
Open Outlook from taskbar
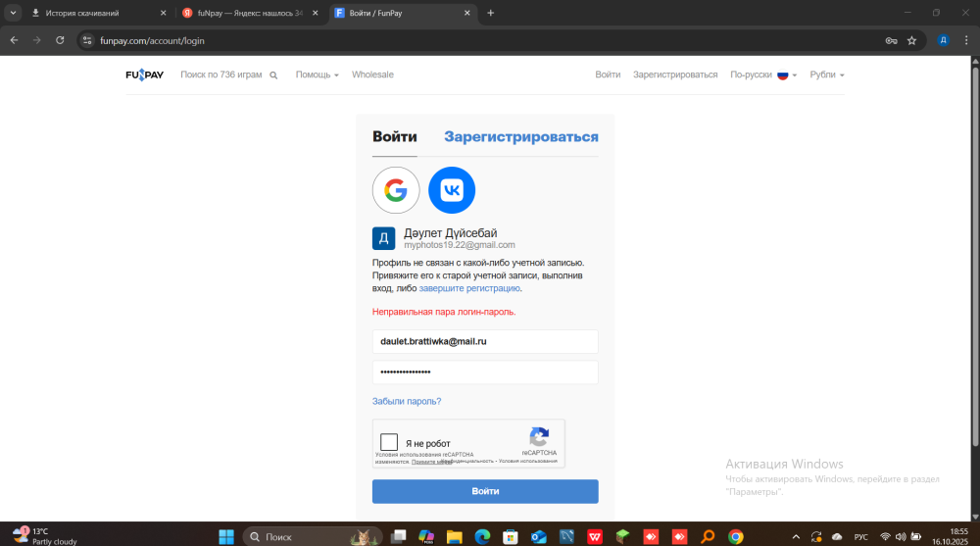click(x=539, y=536)
